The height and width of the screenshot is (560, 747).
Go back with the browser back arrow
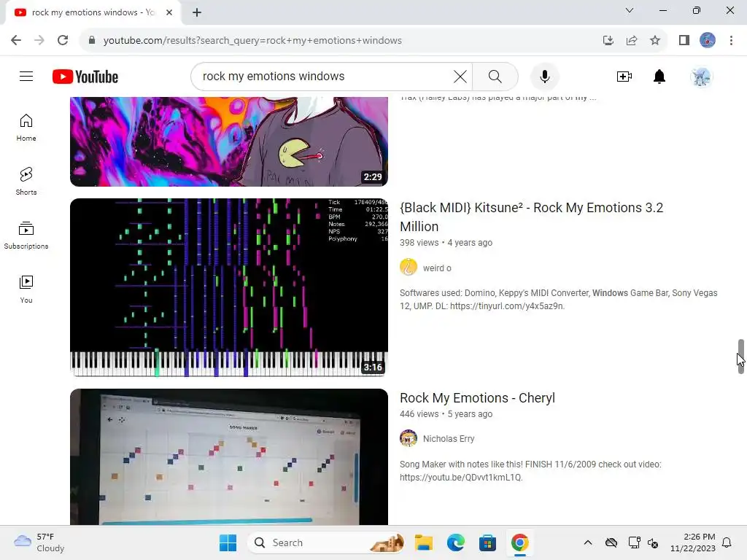coord(16,40)
